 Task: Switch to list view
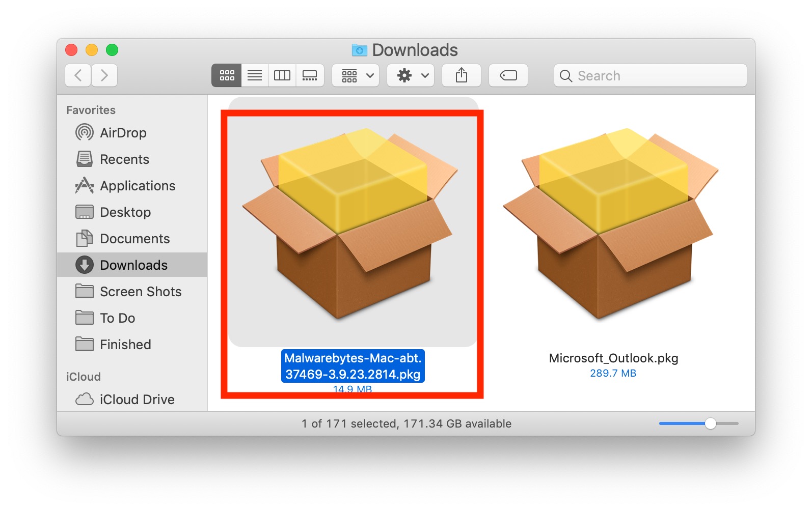pos(255,76)
